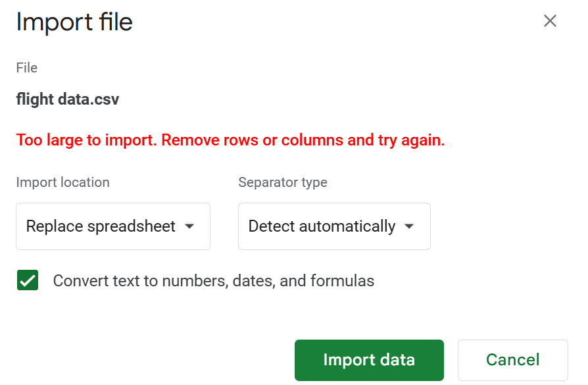Uncheck Convert text to numbers, dates, and formulas
The height and width of the screenshot is (385, 588).
pos(28,280)
